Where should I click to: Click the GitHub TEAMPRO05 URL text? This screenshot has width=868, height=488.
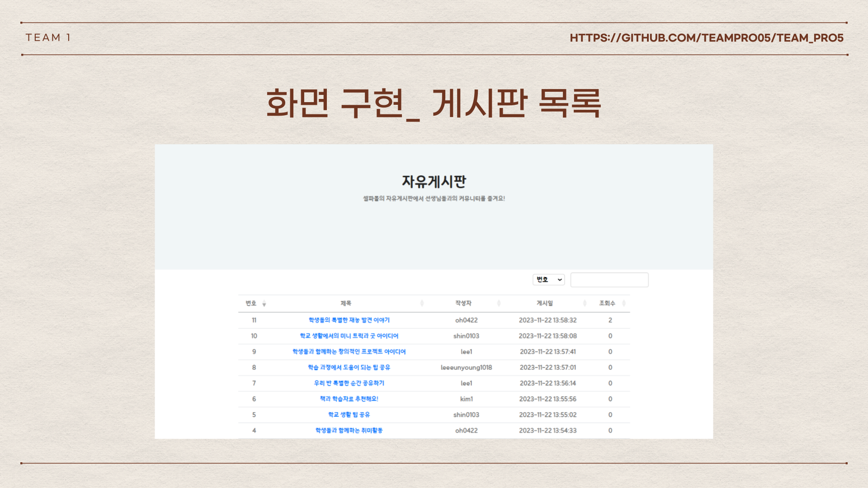point(706,38)
